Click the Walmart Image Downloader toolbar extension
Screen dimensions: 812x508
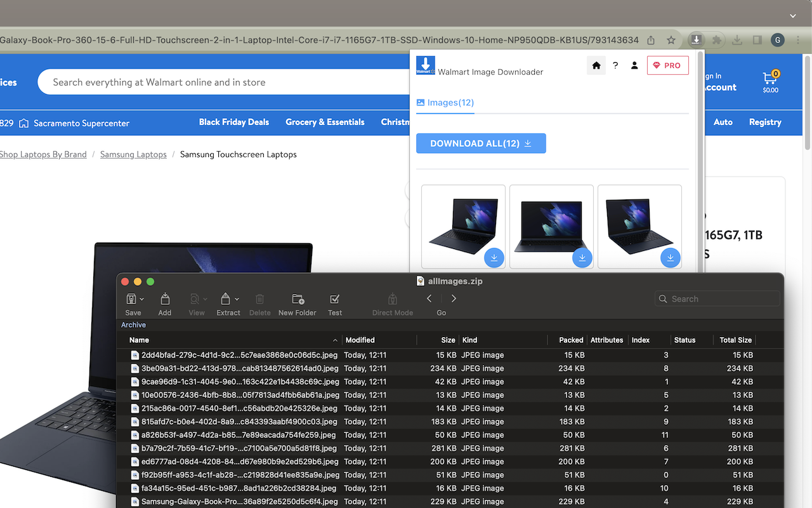(696, 40)
